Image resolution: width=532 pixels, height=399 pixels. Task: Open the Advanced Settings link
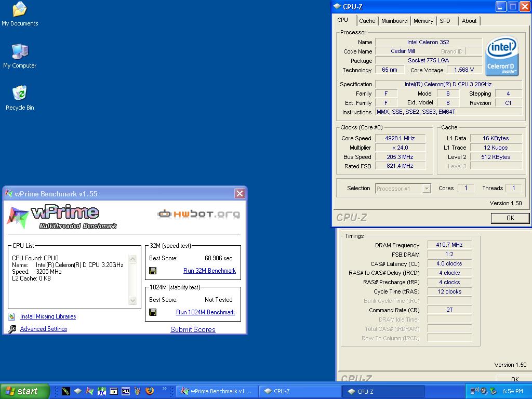(44, 329)
